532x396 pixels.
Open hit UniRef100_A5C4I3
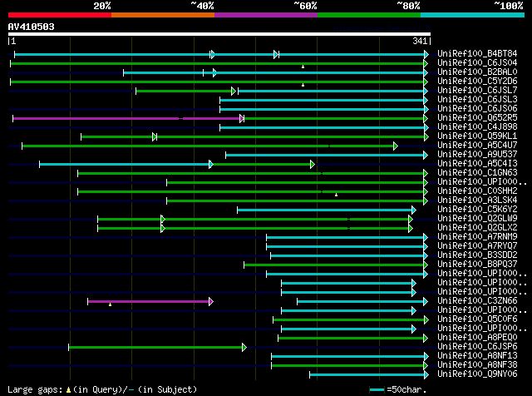[x=477, y=164]
